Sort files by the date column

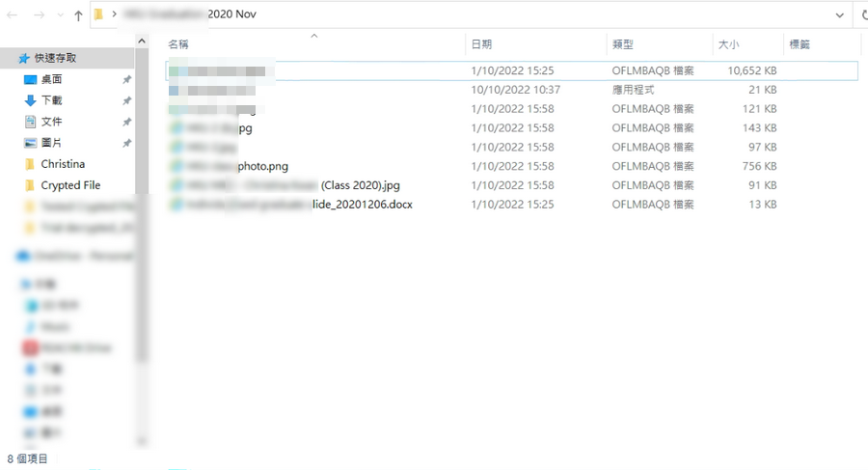(481, 44)
